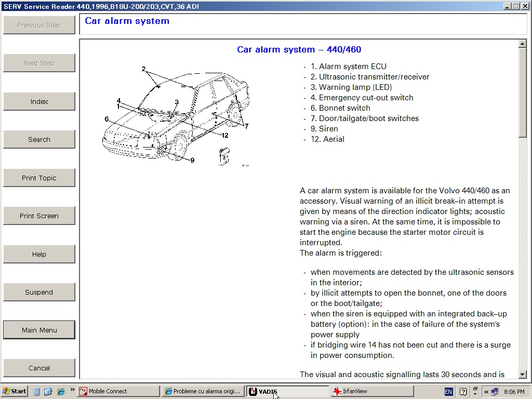Click the second quick launch icon
This screenshot has height=399, width=532.
[48, 392]
